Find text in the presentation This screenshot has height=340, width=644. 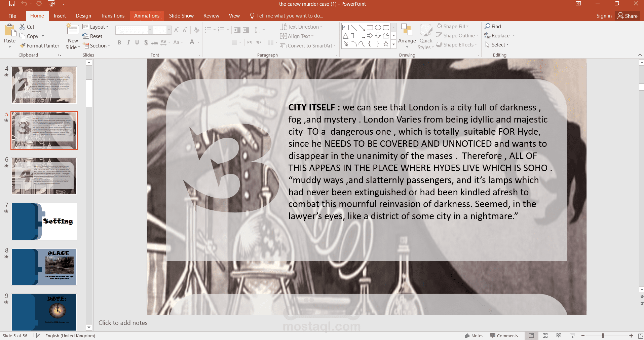coord(493,26)
